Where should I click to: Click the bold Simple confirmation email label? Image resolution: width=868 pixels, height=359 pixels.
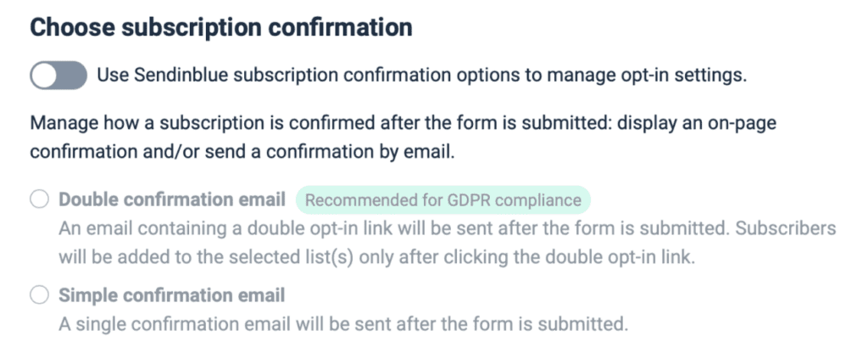(171, 295)
